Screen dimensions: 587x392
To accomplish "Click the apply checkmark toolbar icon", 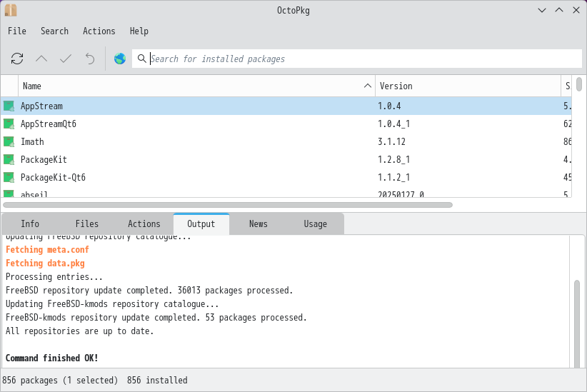I will 66,59.
